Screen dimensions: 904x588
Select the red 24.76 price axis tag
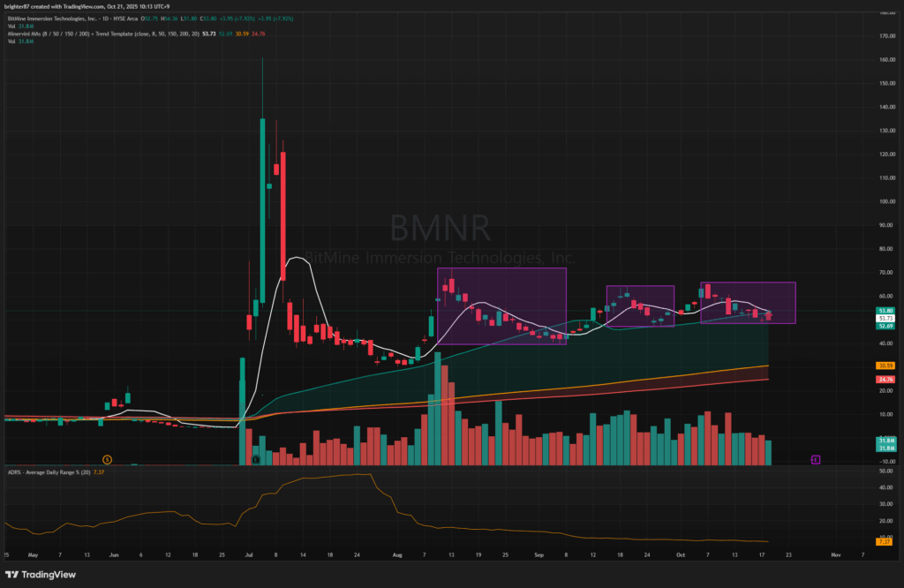click(x=885, y=380)
